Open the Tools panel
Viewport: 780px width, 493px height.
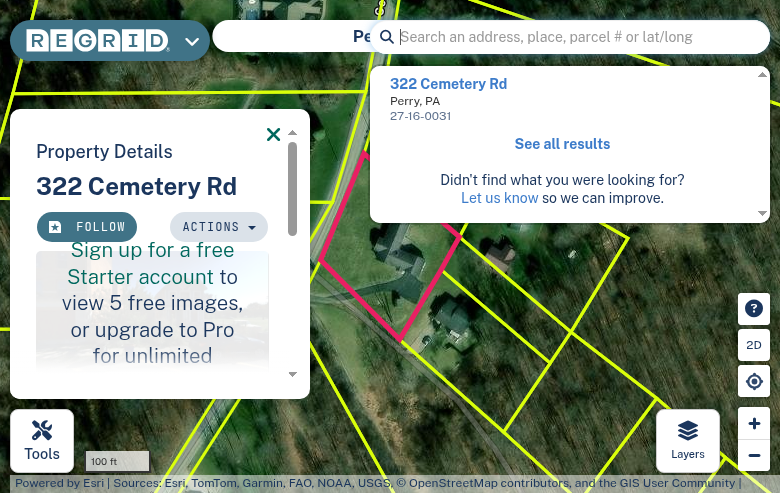coord(42,441)
